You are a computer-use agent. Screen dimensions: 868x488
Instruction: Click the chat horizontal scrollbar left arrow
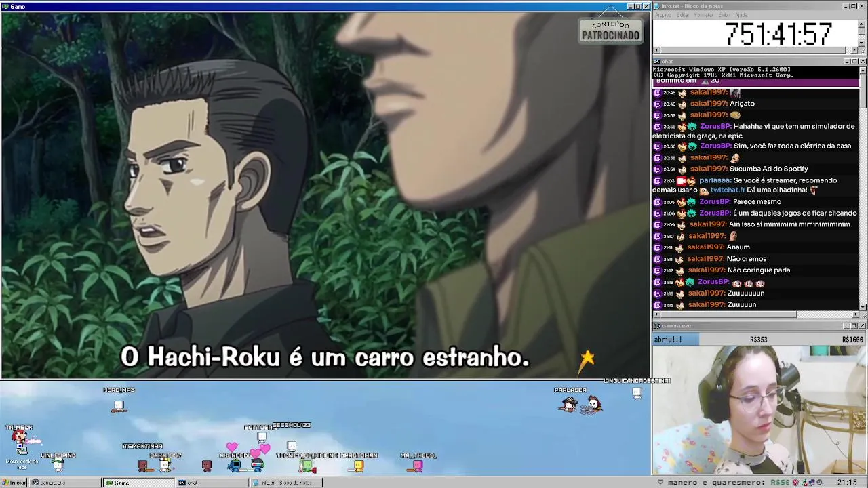tap(656, 314)
